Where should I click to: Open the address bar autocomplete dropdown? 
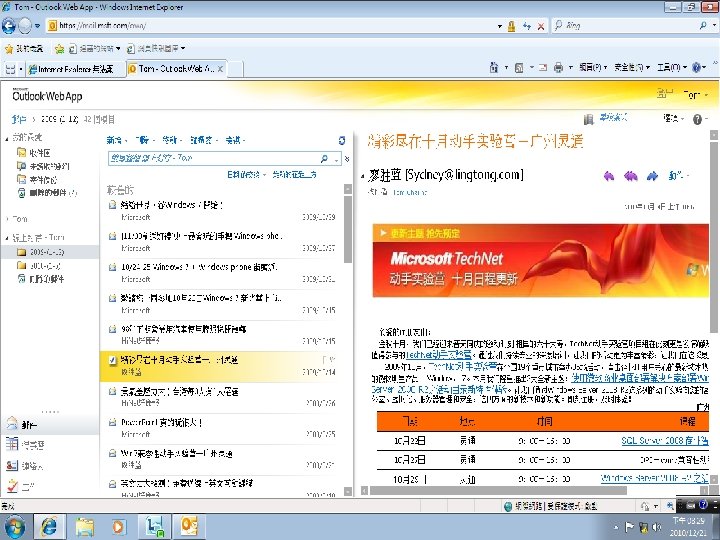pos(500,26)
